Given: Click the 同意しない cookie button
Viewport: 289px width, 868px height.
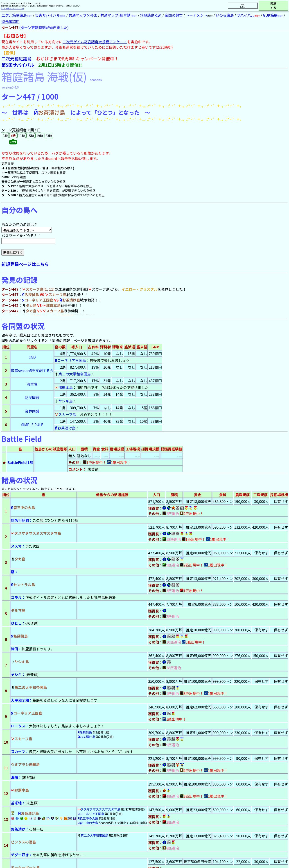Looking at the screenshot, I should 243,5.
